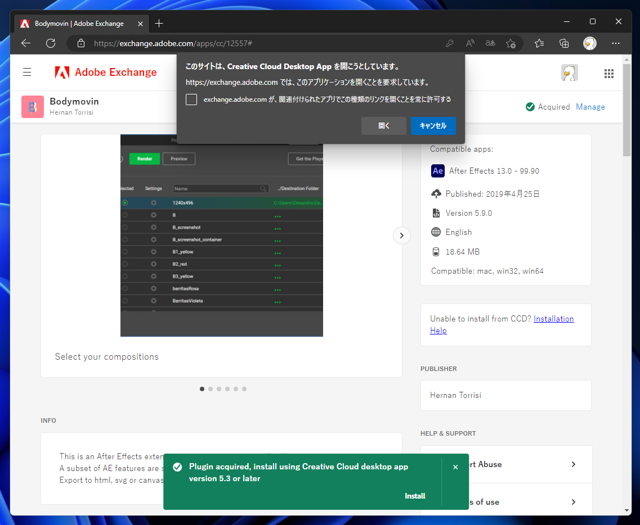Click the green Acquired checkmark icon

pos(530,107)
